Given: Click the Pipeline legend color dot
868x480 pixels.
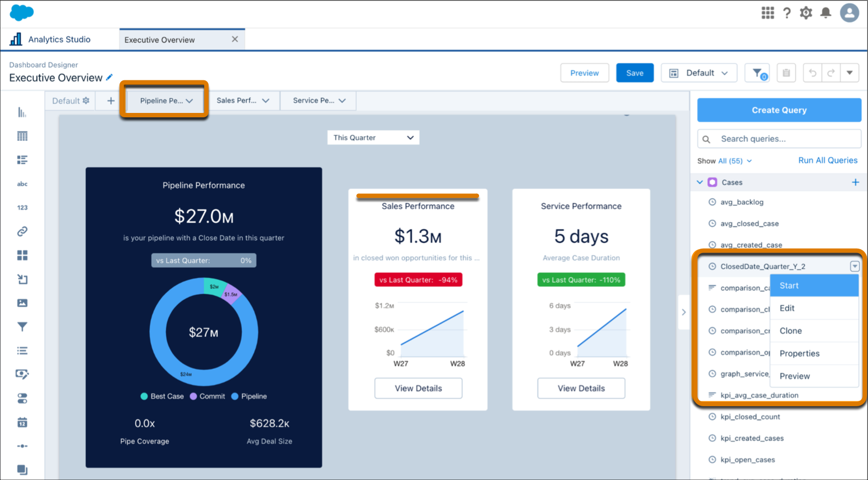Looking at the screenshot, I should click(x=235, y=396).
